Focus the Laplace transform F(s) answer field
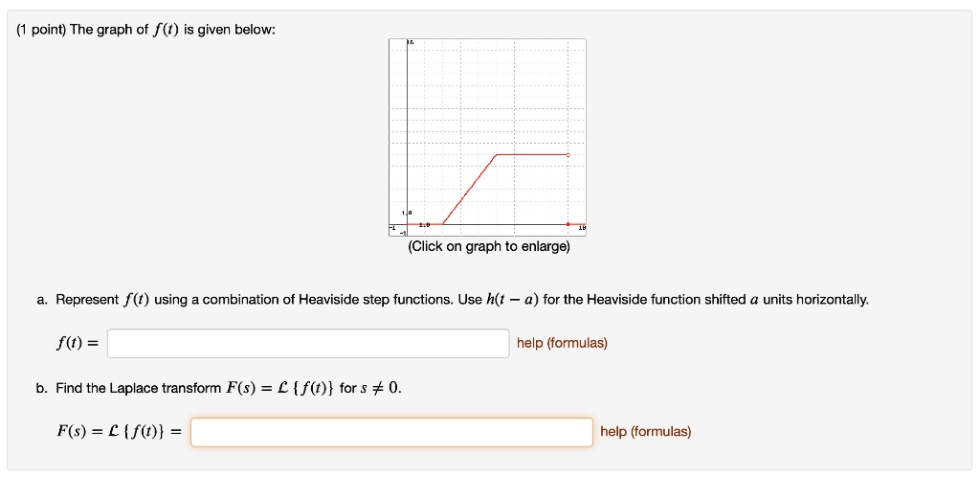 (391, 432)
